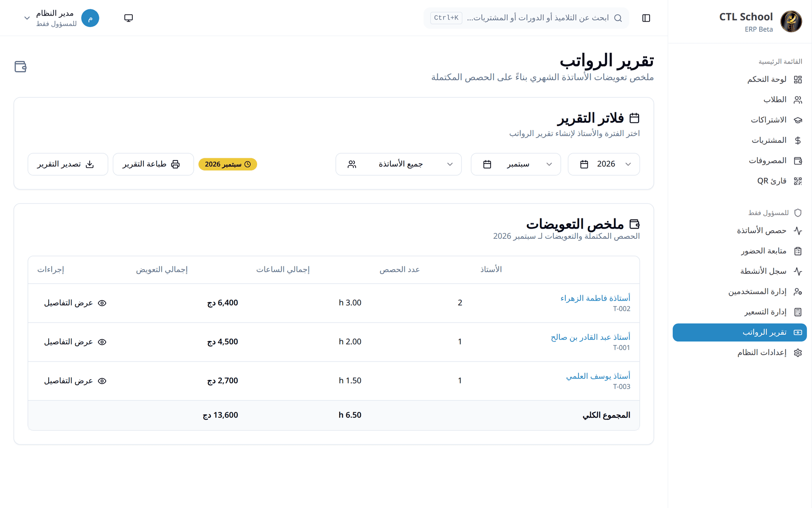Viewport: 812px width, 508px height.
Task: Open الطلاب students page
Action: pyautogui.click(x=740, y=100)
